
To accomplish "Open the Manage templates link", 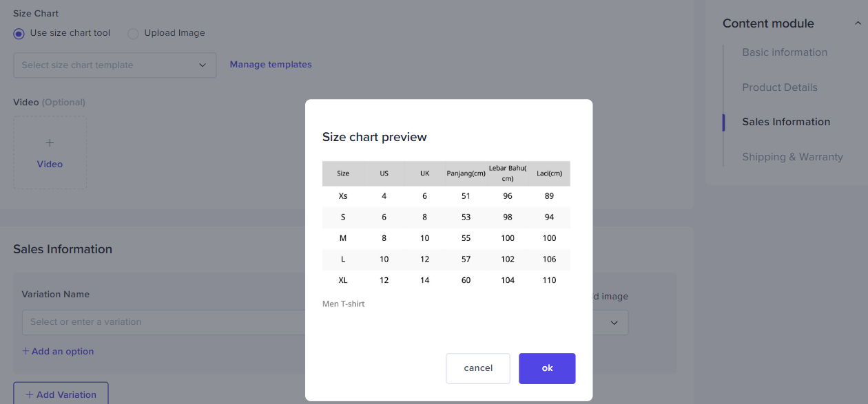I will click(x=271, y=65).
